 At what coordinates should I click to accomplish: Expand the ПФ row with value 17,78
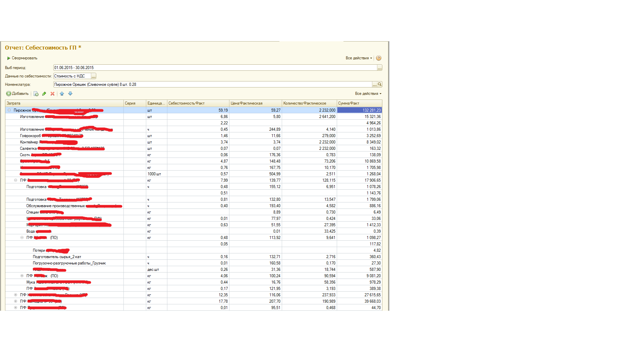(15, 301)
